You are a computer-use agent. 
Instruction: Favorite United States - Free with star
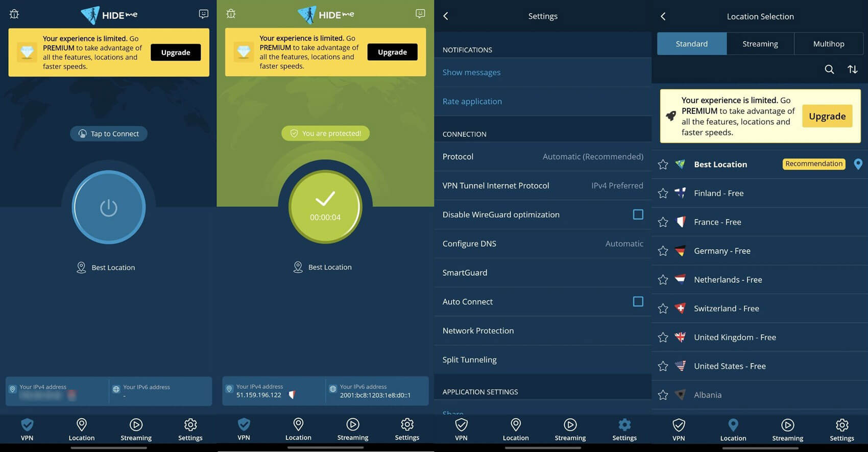[x=663, y=366]
